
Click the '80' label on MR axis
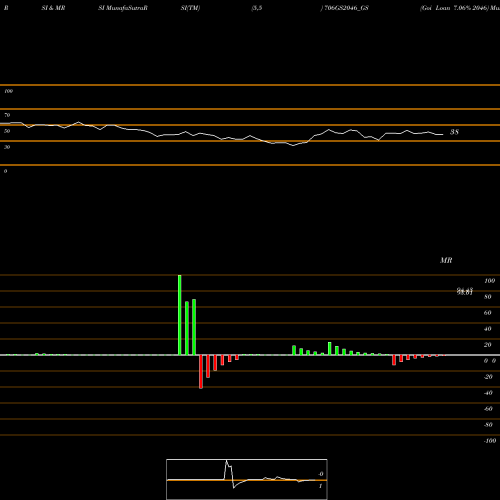point(488,297)
